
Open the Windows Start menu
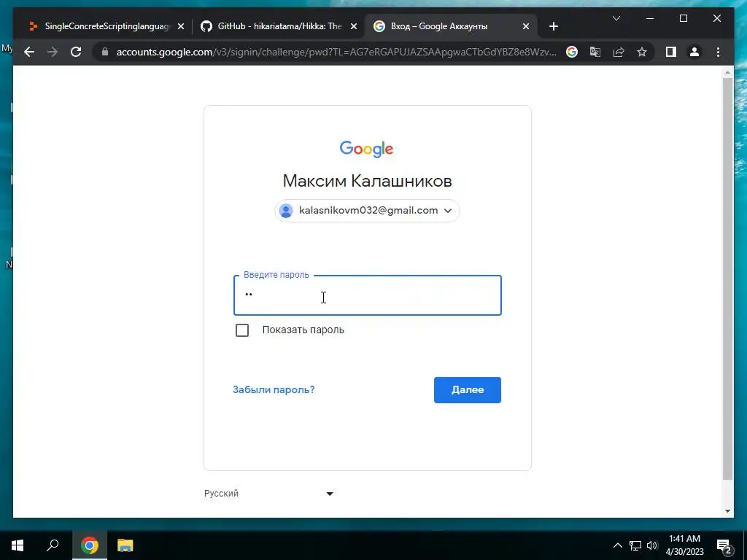pyautogui.click(x=18, y=545)
